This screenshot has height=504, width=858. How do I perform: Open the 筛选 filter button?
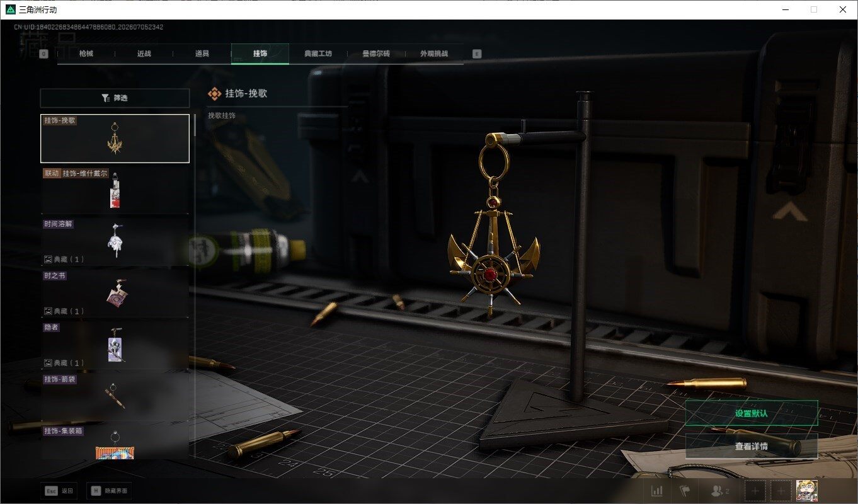(x=115, y=98)
